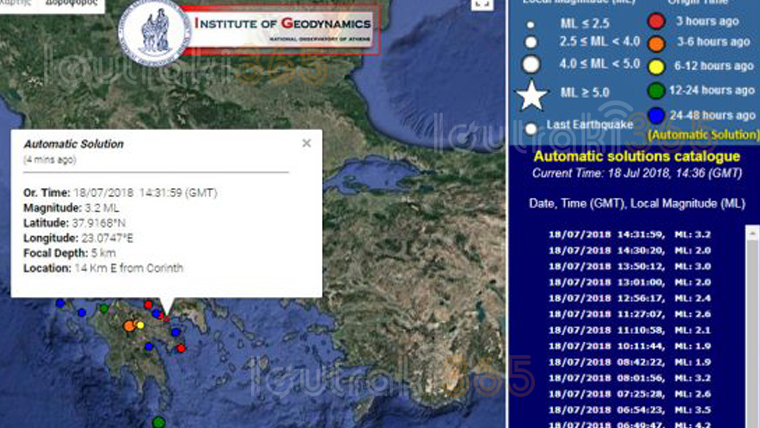Select the 14:31:59 ML: 3.2 catalogue entry

click(x=629, y=235)
